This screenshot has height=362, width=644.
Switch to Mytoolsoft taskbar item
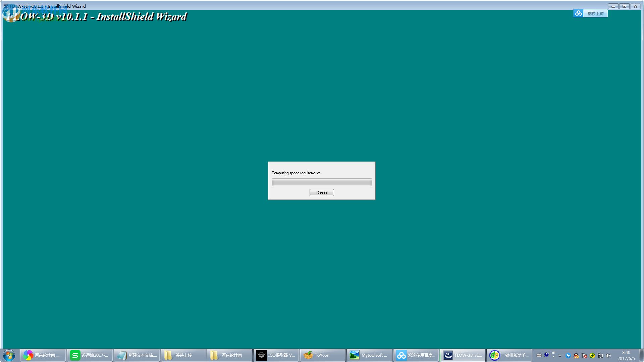(370, 355)
